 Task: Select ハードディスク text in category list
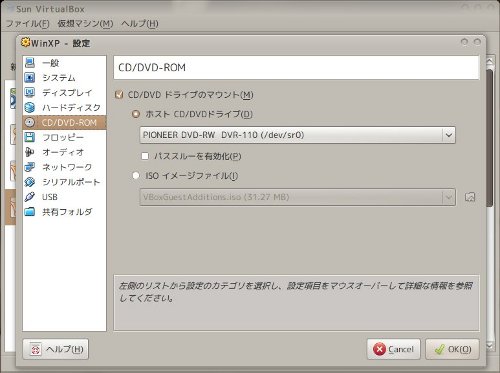coord(71,108)
